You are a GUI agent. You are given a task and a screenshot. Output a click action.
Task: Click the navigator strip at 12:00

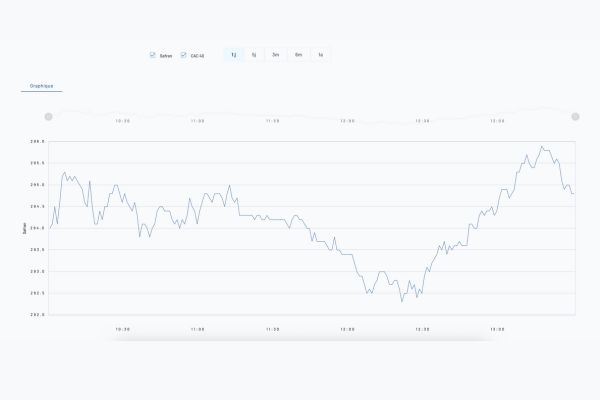[x=347, y=119]
